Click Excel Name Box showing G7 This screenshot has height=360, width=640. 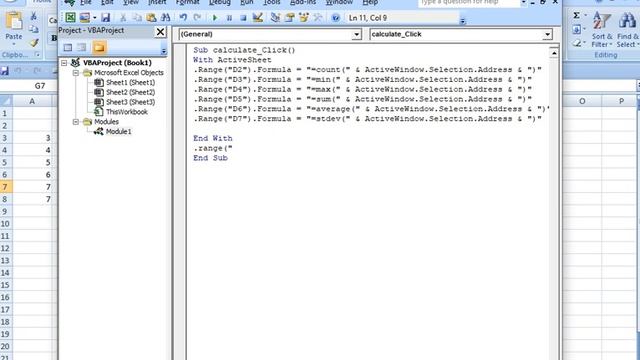(x=29, y=86)
